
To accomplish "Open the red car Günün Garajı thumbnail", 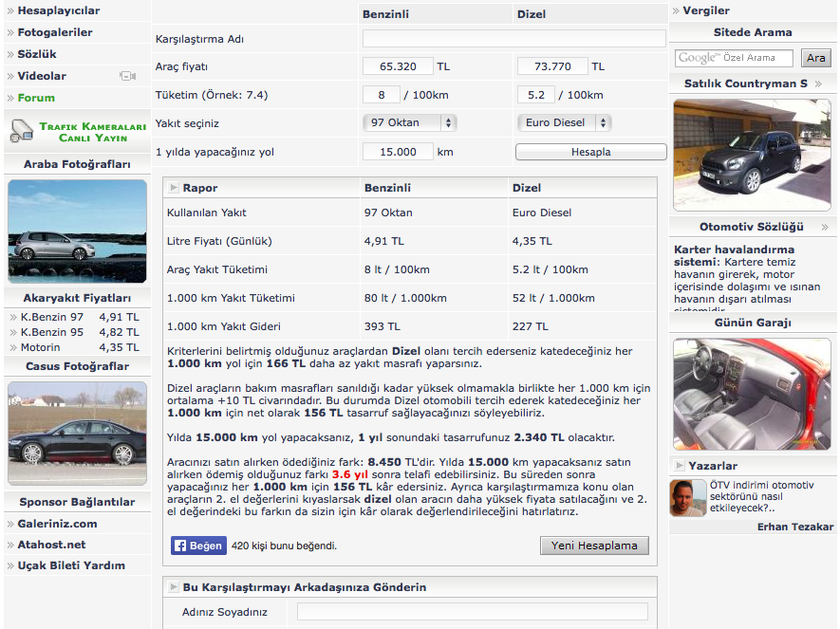I will coord(752,394).
